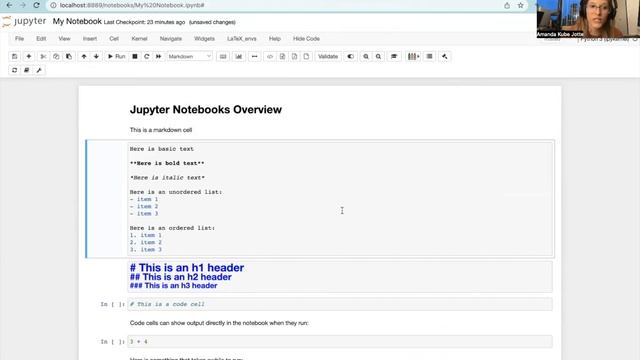Screen dimensions: 640x360
Task: Click the 'Code cells can show output' text
Action: click(219, 323)
